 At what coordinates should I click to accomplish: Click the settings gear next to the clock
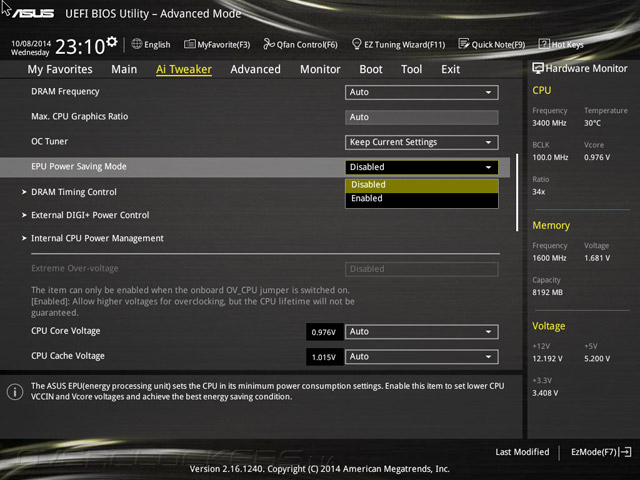[x=111, y=42]
